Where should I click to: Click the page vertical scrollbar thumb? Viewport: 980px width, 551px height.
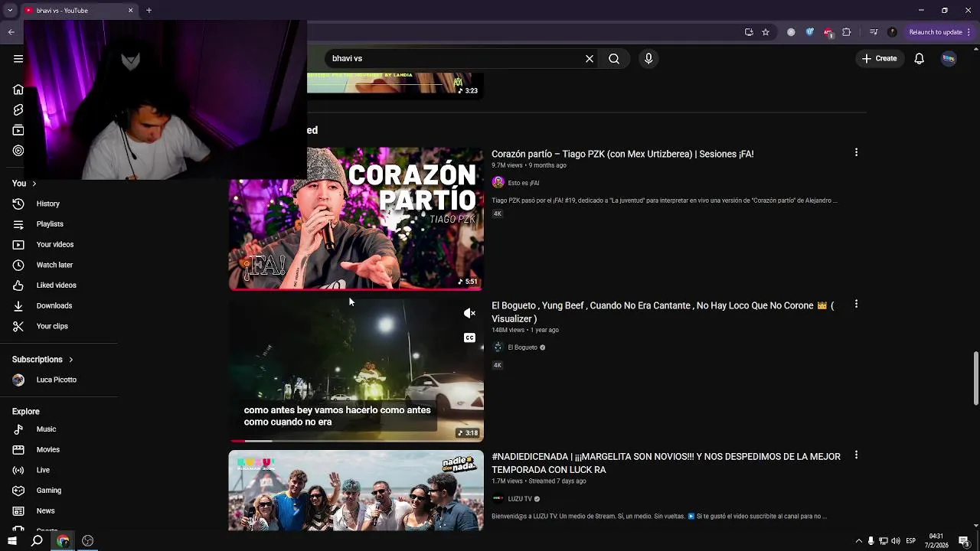(x=975, y=379)
